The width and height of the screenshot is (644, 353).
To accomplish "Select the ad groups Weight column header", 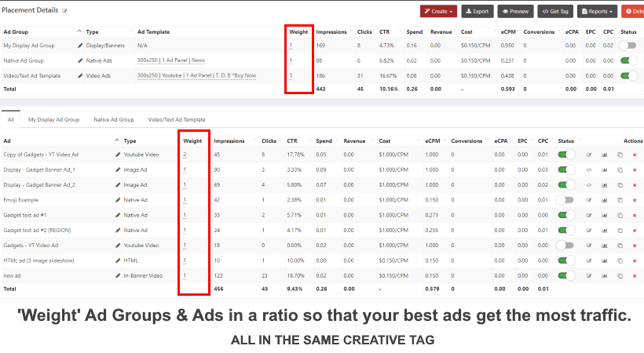I will [x=298, y=32].
